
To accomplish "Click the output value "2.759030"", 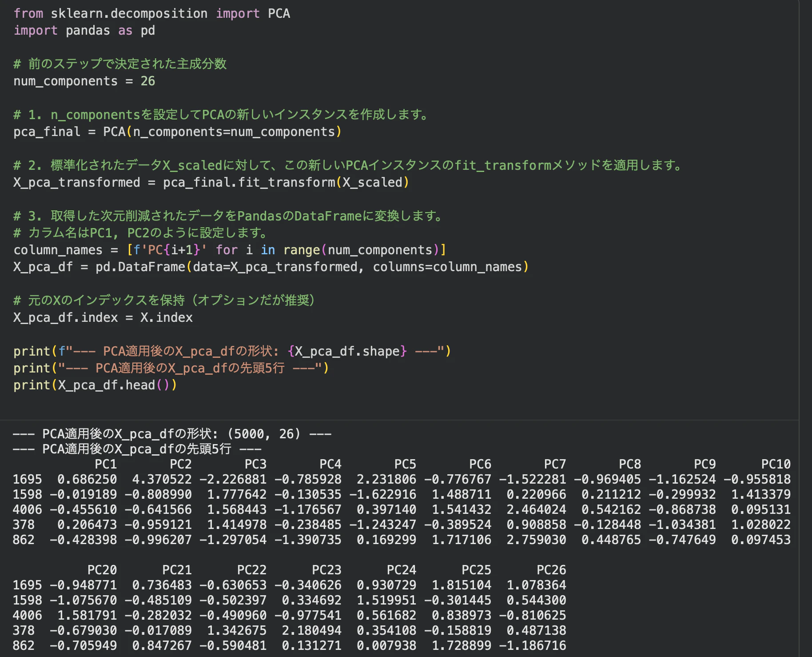I will (537, 540).
